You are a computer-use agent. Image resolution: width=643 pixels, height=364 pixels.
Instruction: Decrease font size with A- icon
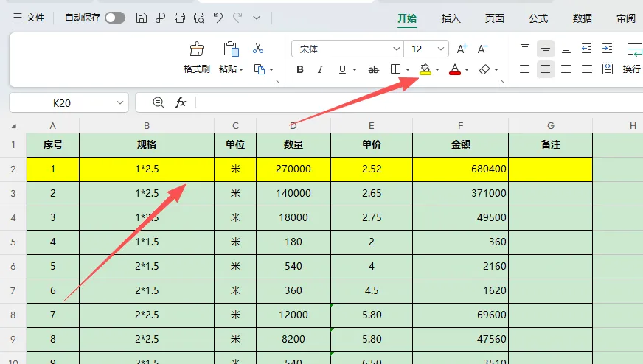click(483, 49)
